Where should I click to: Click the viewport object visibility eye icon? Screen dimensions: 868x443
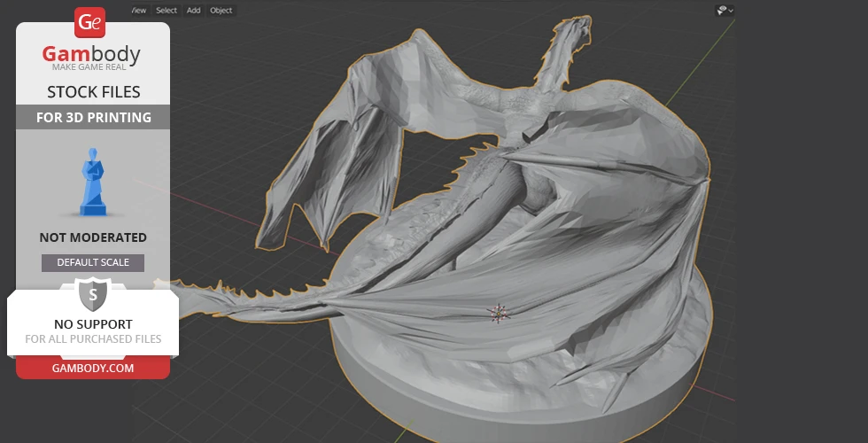point(722,11)
